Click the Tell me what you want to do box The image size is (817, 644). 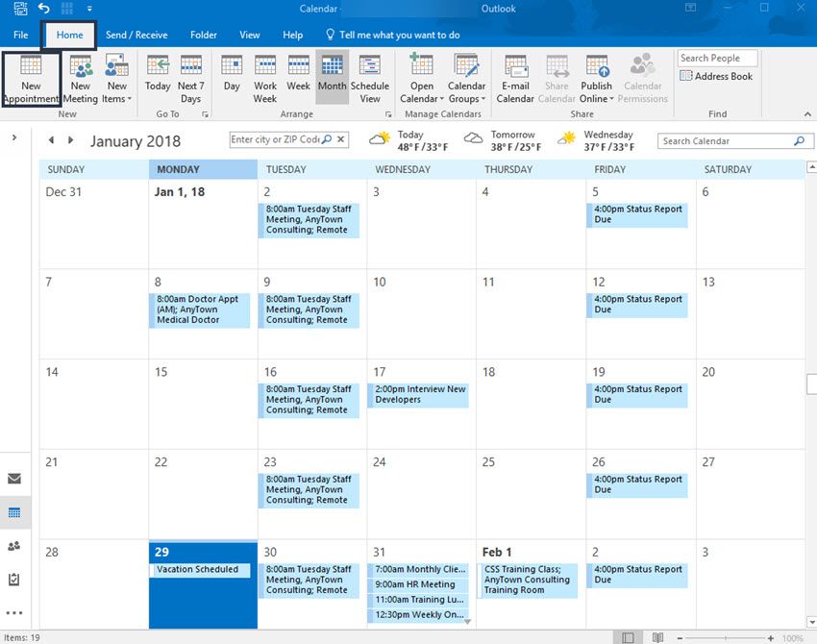coord(393,35)
